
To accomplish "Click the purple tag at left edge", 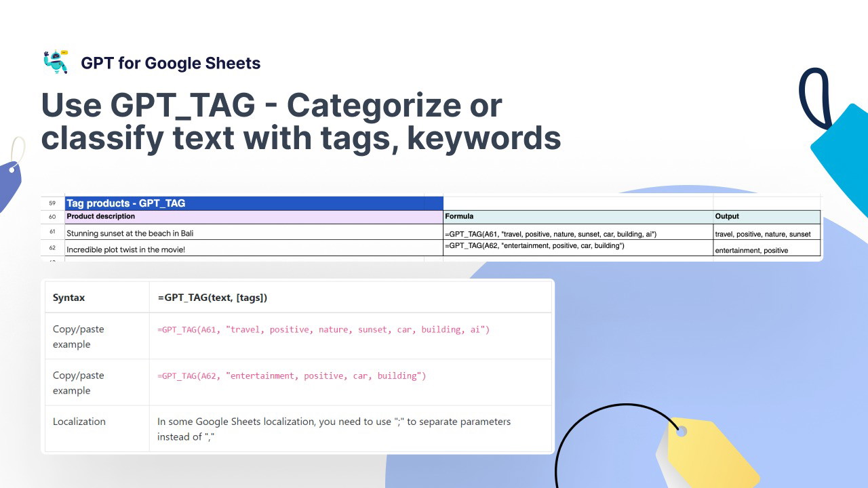I will [9, 182].
